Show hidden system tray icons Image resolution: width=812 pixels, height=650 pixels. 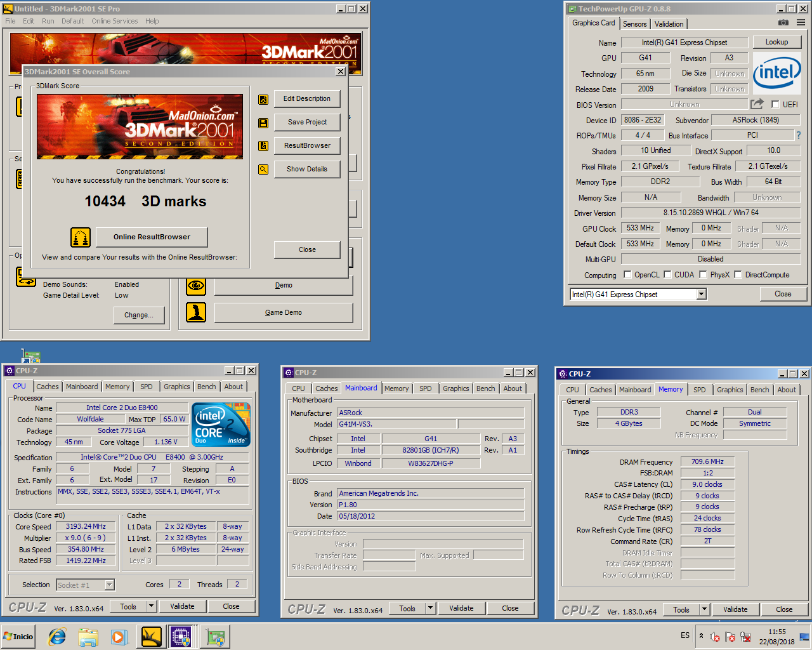[701, 635]
